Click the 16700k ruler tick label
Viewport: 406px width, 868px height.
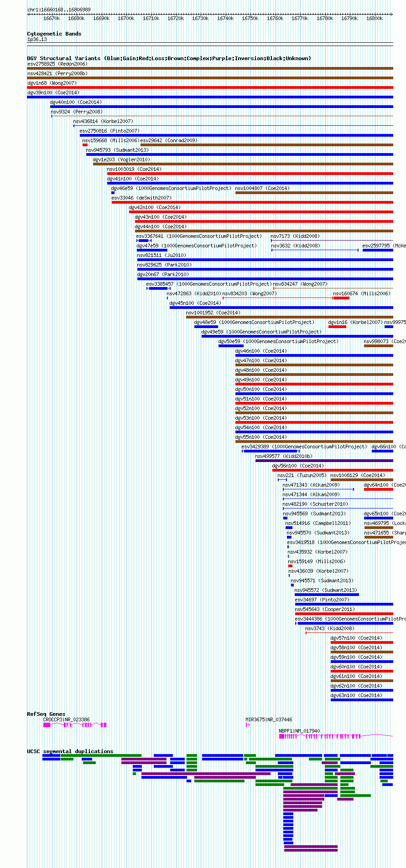pyautogui.click(x=126, y=19)
